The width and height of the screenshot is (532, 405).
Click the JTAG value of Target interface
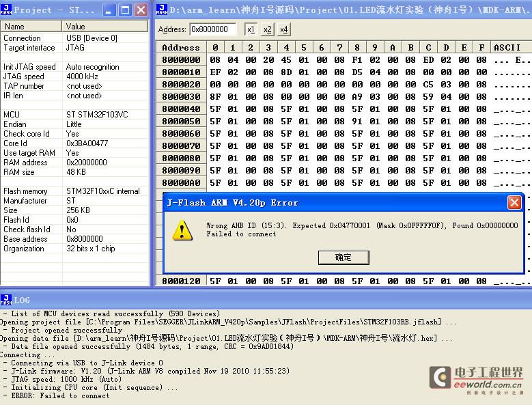(75, 48)
